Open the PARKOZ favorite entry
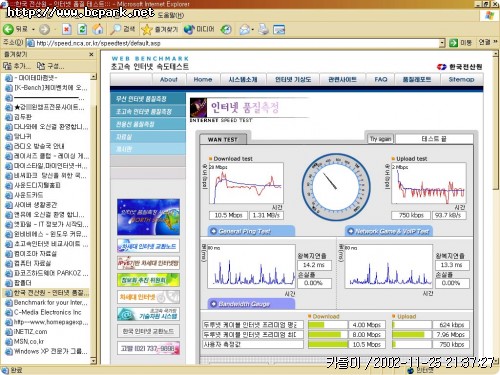This screenshot has height=375, width=500. point(47,273)
